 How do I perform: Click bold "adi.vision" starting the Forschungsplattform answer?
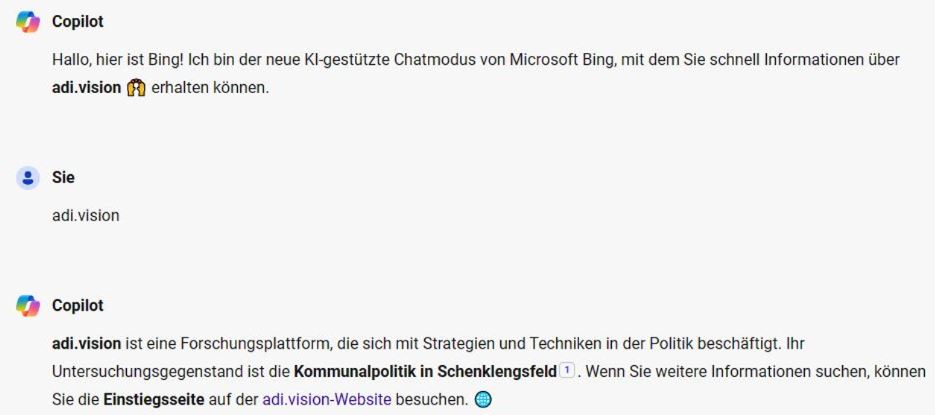tap(87, 344)
